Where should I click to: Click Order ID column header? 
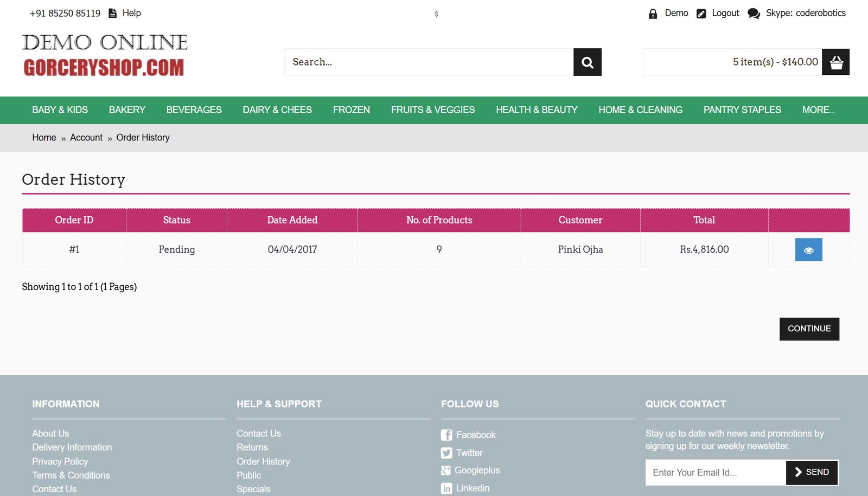[x=74, y=220]
